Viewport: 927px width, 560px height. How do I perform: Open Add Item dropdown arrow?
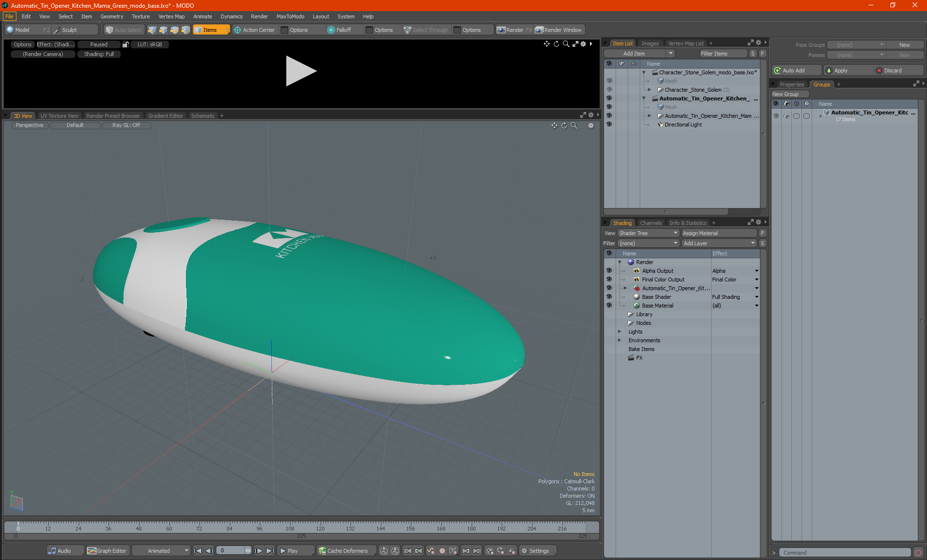click(x=671, y=54)
